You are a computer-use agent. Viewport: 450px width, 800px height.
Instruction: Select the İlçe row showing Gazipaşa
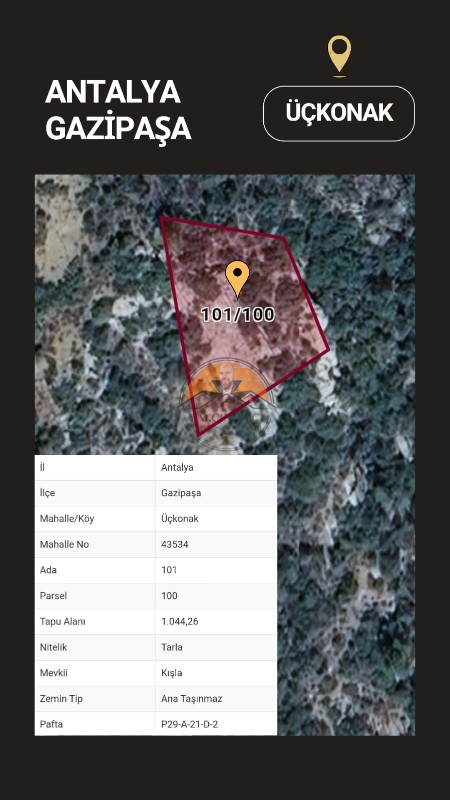click(x=156, y=493)
